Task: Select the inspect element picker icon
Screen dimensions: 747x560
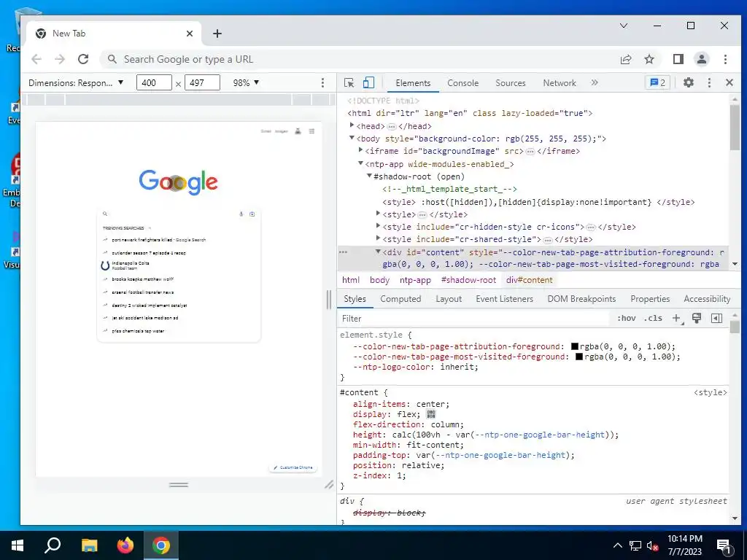Action: (x=349, y=83)
